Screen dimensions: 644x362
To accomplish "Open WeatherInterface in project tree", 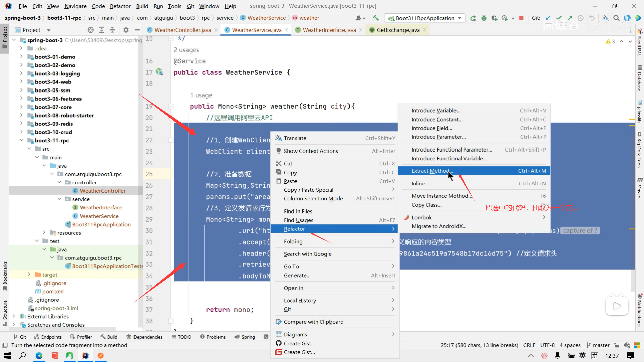I will point(101,207).
